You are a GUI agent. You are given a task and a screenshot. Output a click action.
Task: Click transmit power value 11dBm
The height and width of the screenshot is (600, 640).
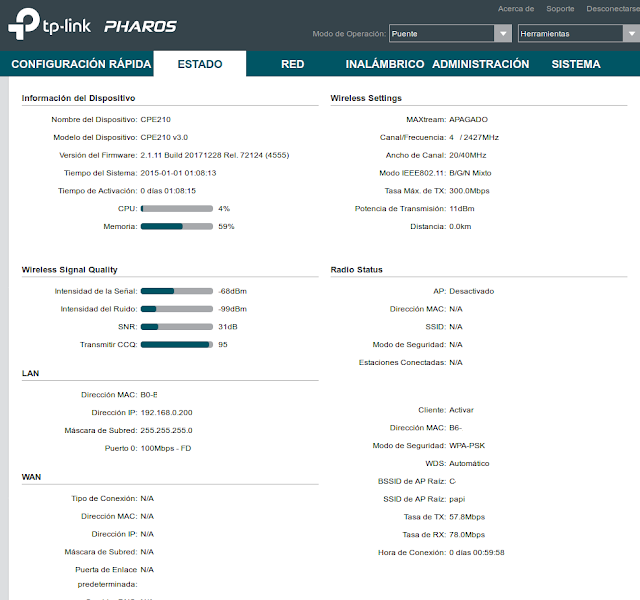(462, 209)
